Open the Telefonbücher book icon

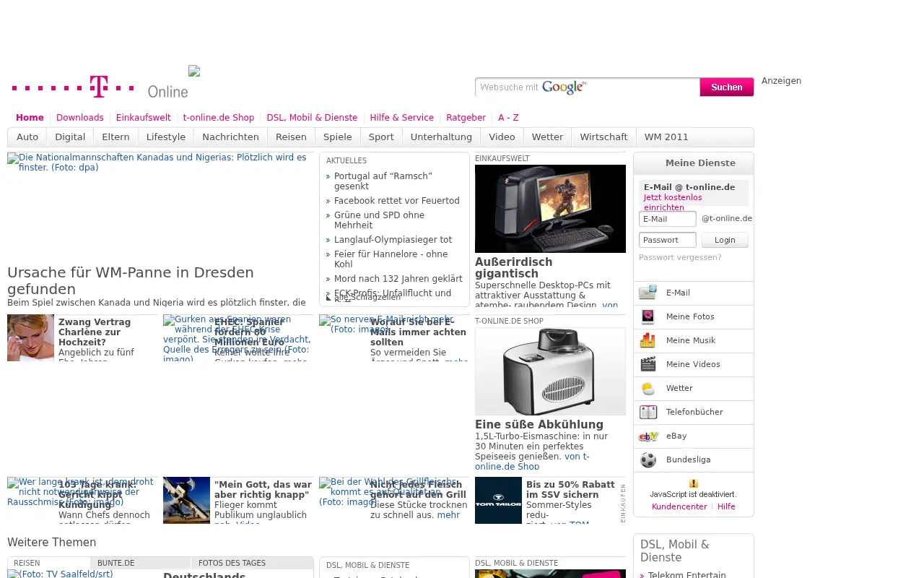tap(648, 412)
